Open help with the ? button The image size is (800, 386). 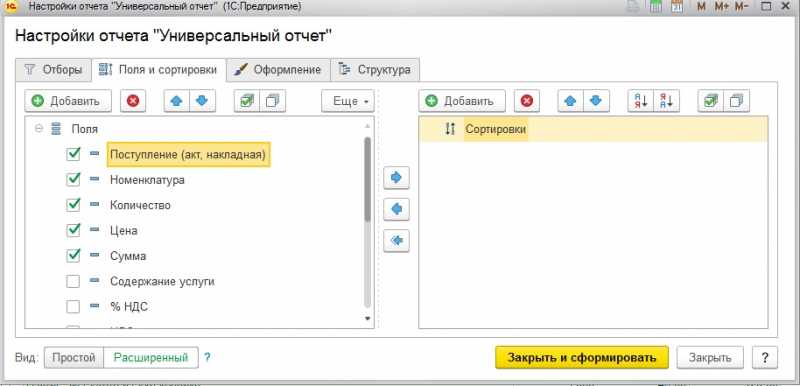[765, 357]
